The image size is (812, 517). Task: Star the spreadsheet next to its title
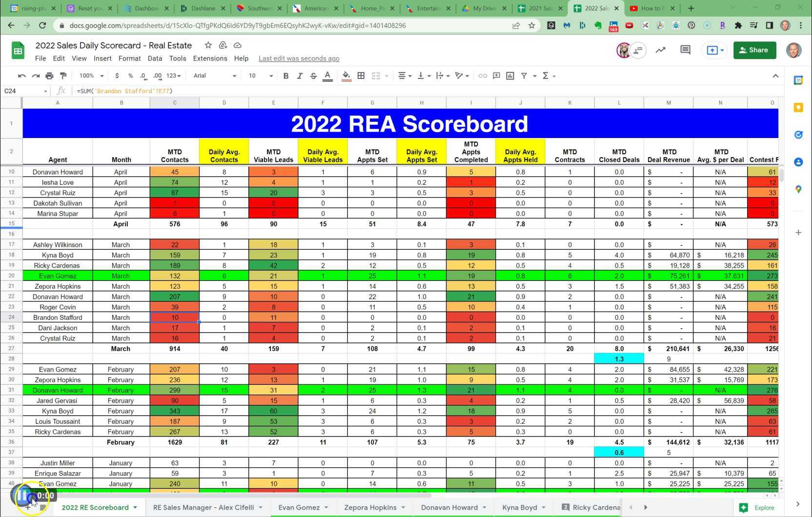point(208,45)
